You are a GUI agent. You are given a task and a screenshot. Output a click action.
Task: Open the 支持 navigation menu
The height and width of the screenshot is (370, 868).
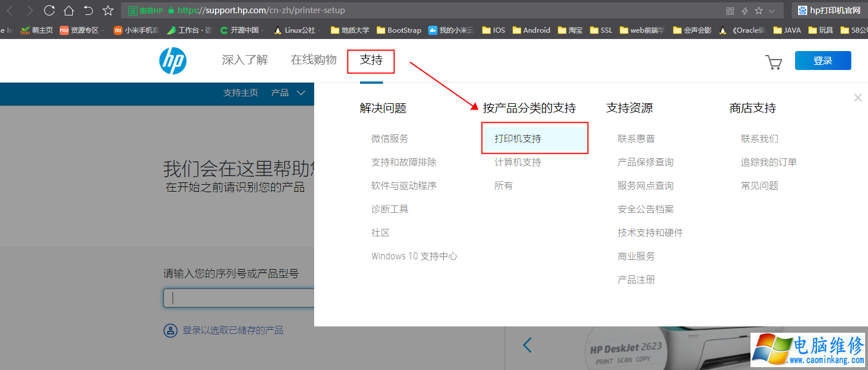click(x=371, y=60)
